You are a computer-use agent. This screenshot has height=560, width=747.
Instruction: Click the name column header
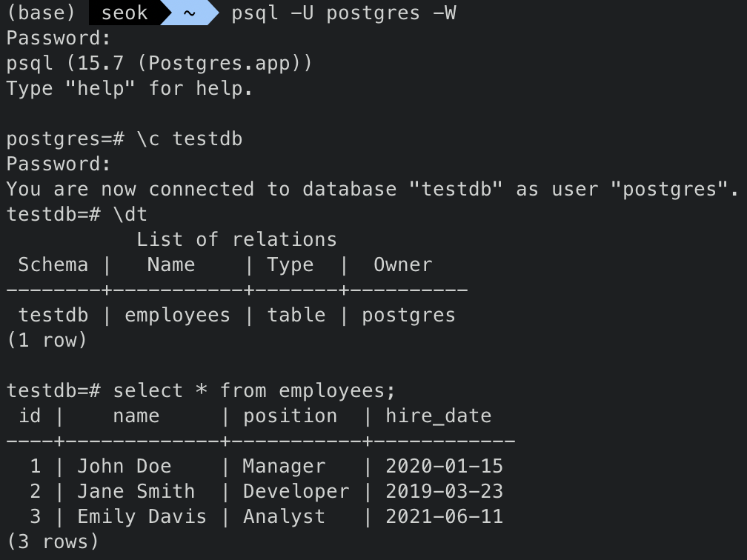(x=135, y=416)
